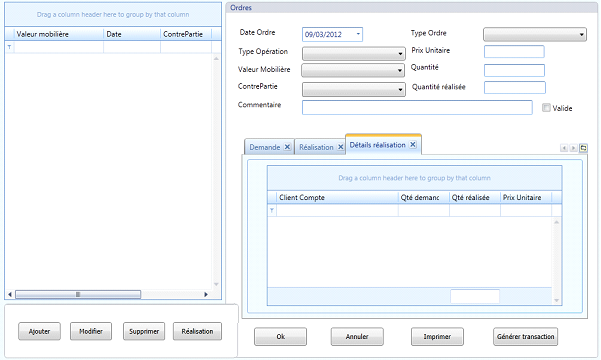Image resolution: width=601 pixels, height=360 pixels.
Task: Click the left grid horizontal scrollbar thumb
Action: coord(78,294)
